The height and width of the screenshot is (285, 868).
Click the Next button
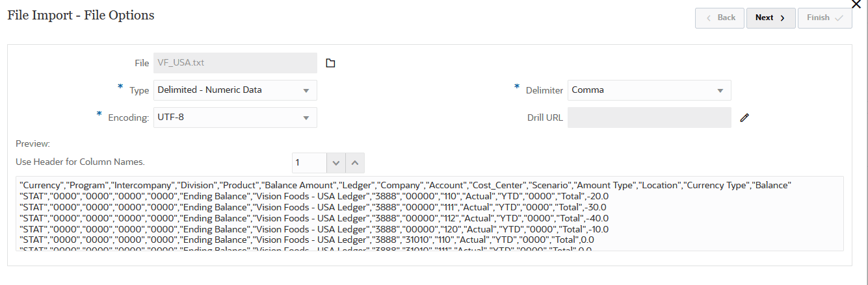pyautogui.click(x=770, y=18)
